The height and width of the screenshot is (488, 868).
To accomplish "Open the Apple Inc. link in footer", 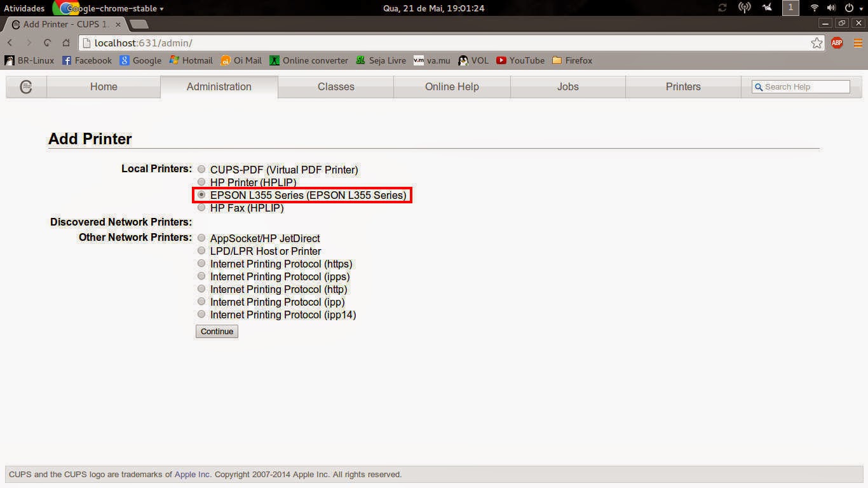I will click(192, 474).
